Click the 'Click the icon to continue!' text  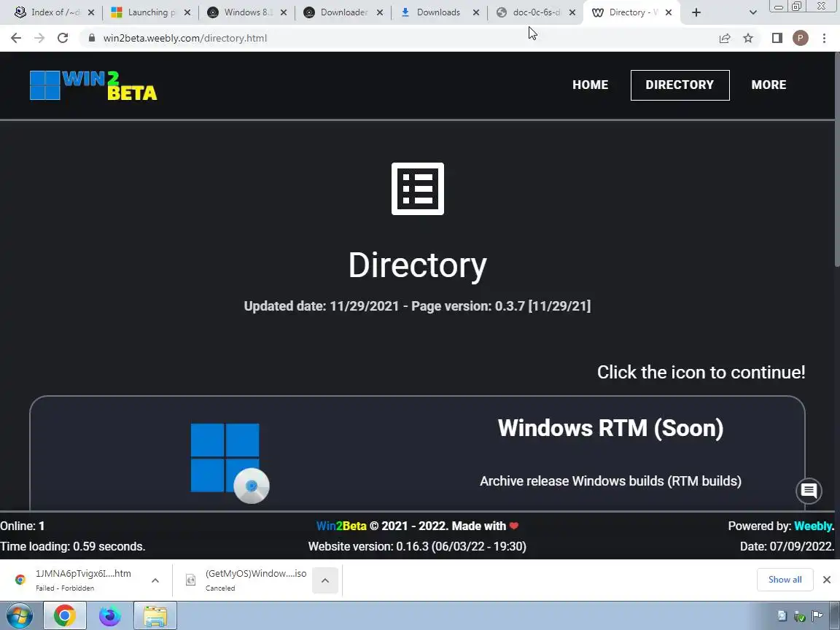[701, 373]
